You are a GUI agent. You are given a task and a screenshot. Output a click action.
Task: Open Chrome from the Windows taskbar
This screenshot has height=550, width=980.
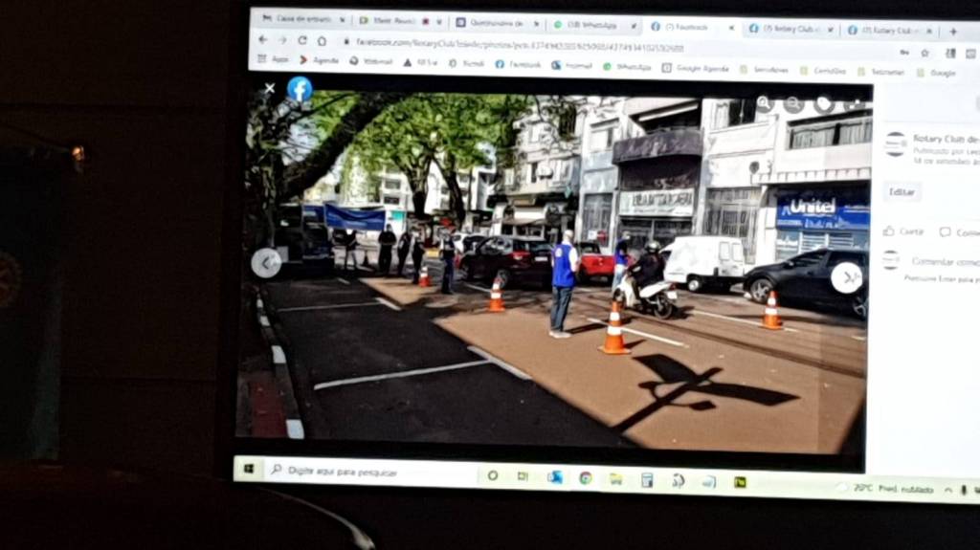click(585, 477)
